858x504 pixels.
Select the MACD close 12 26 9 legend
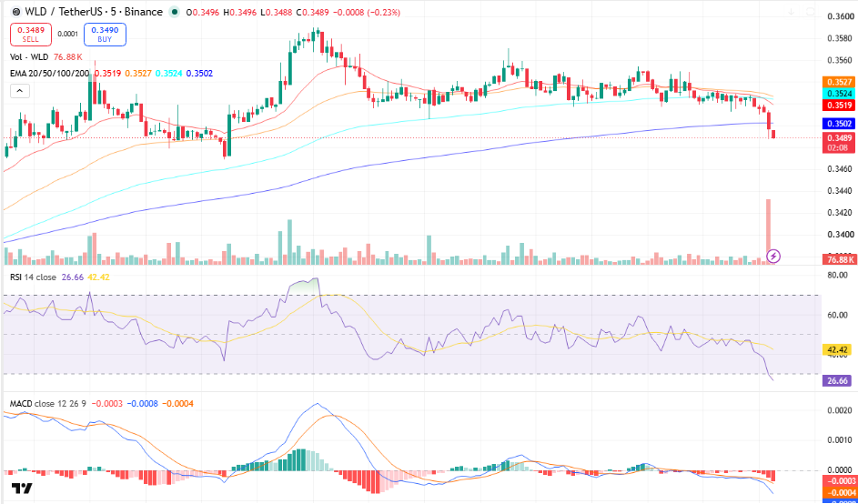48,404
